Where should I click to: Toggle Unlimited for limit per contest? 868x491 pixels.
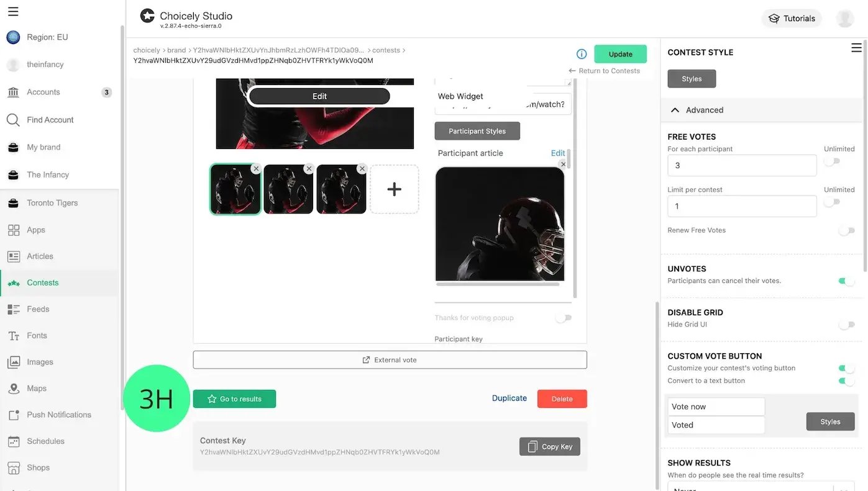[x=832, y=202]
